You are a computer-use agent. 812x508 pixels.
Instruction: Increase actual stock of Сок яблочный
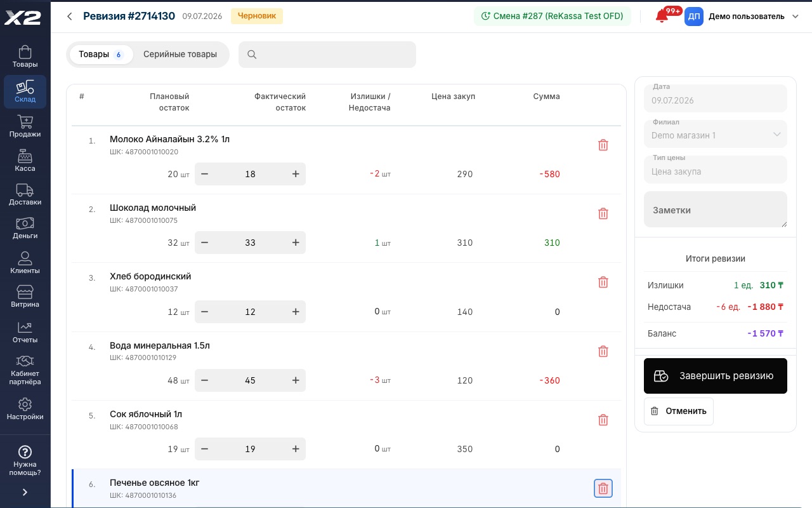(296, 449)
